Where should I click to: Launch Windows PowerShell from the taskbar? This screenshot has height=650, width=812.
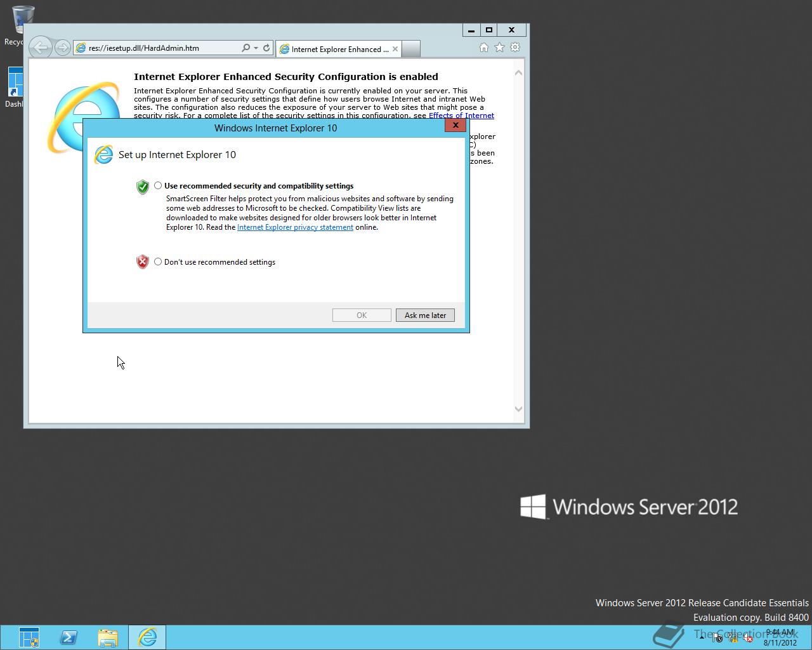pos(69,637)
